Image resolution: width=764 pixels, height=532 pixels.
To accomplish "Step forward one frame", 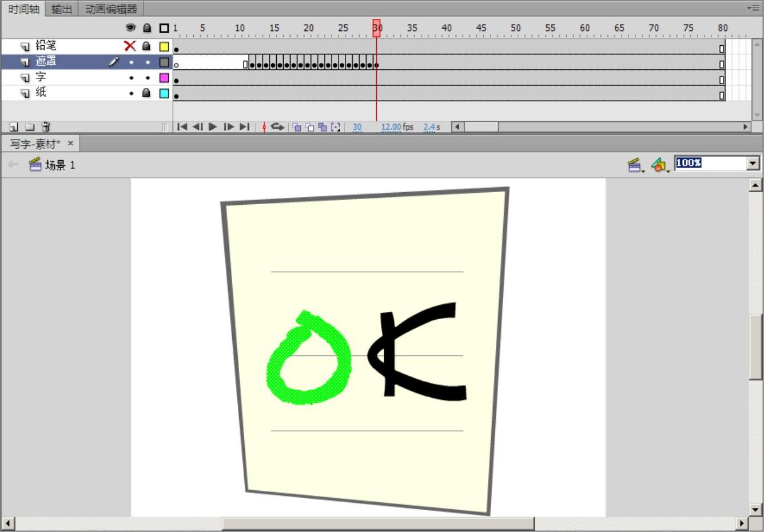I will pyautogui.click(x=229, y=127).
